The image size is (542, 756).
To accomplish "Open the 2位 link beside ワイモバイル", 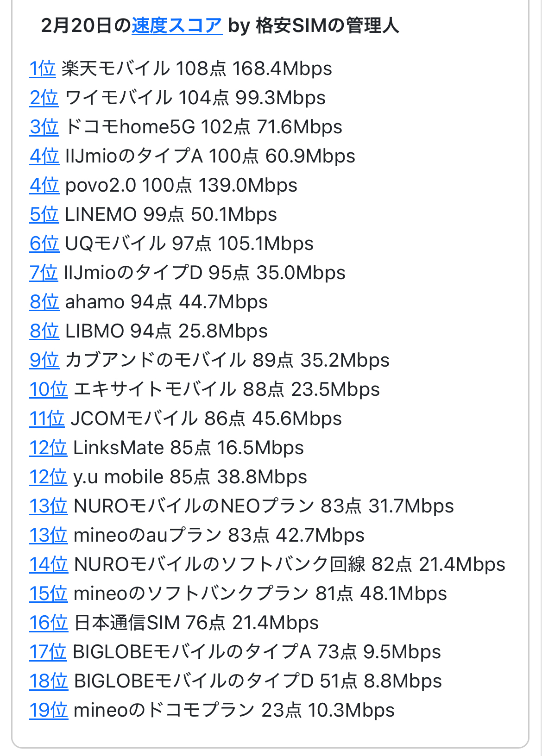I will tap(44, 98).
